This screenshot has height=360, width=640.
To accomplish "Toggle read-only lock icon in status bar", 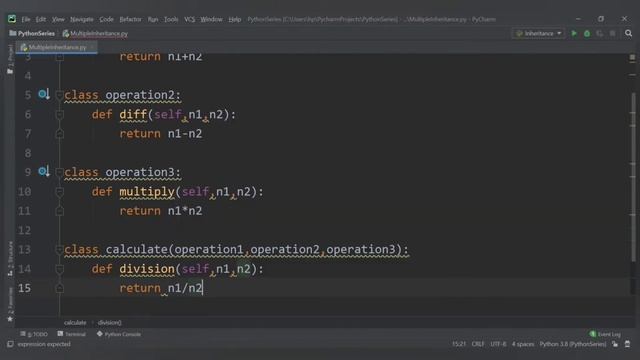I will (x=615, y=344).
